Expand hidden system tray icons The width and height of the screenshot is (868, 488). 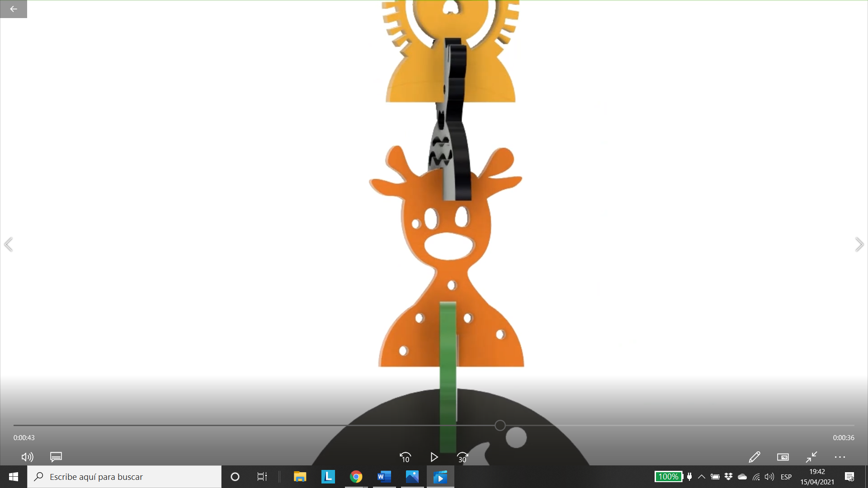point(702,477)
